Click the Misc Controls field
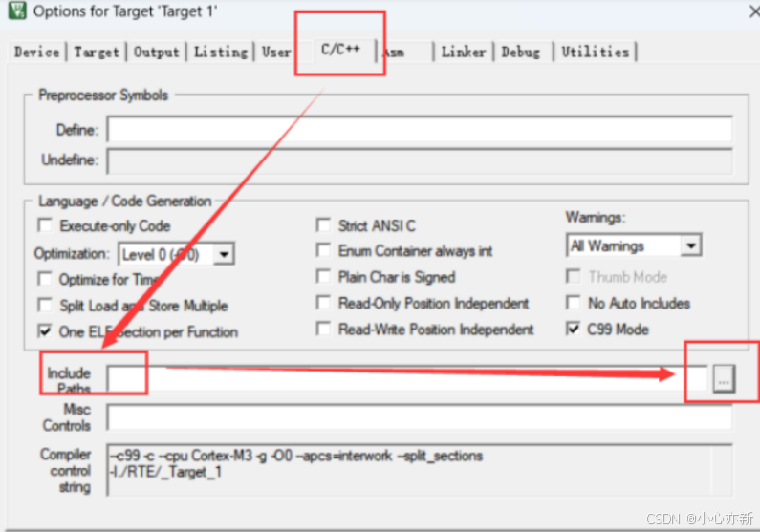Image resolution: width=760 pixels, height=532 pixels. tap(420, 416)
